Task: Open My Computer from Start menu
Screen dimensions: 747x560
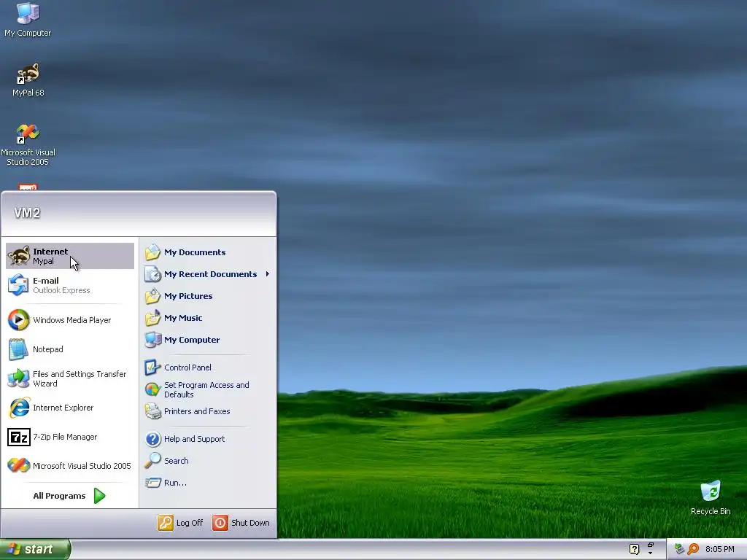Action: (x=208, y=340)
